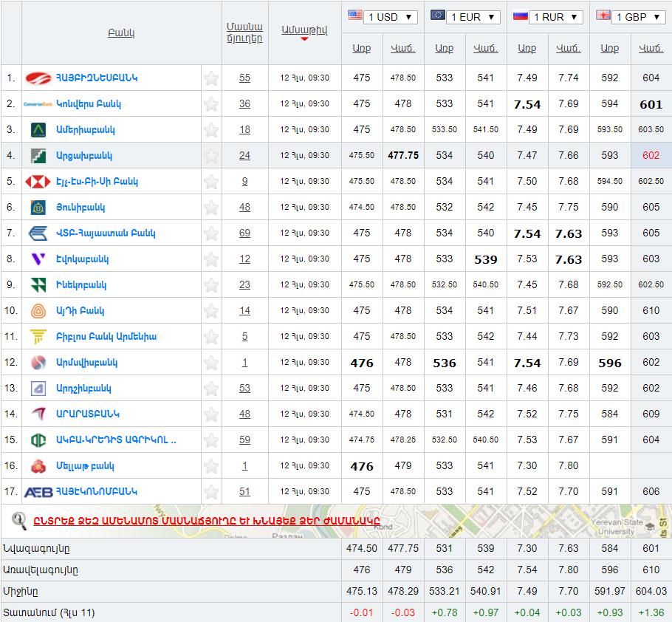This screenshot has height=622, width=672.
Task: Sort by Ամսաթիվ date column header
Action: point(304,30)
